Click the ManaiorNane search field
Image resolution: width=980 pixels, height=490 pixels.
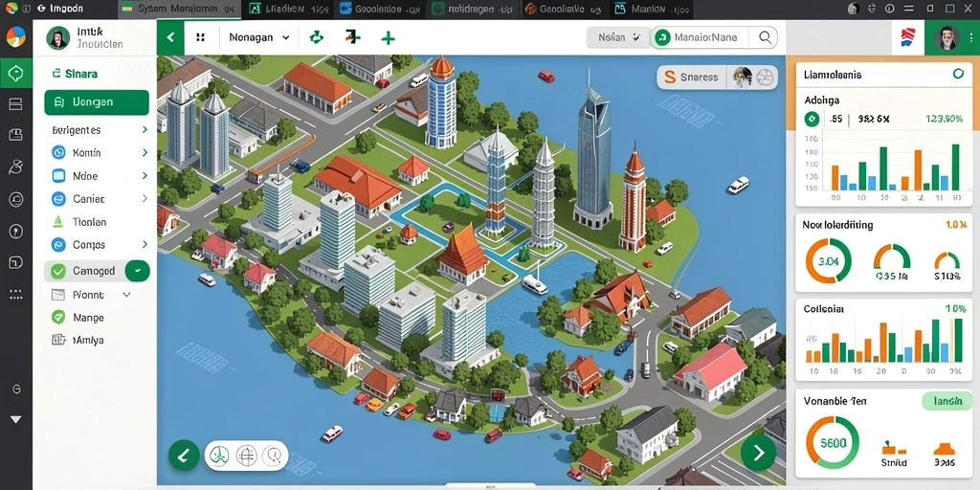coord(705,37)
